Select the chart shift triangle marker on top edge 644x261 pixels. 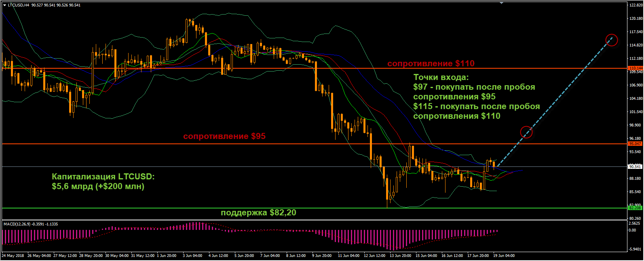click(x=502, y=3)
